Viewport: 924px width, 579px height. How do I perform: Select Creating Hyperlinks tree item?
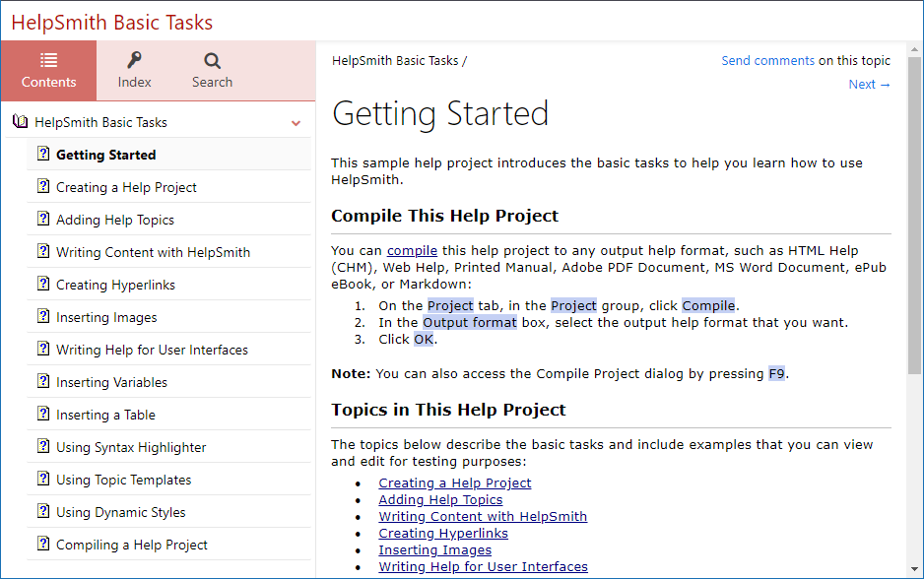tap(168, 285)
